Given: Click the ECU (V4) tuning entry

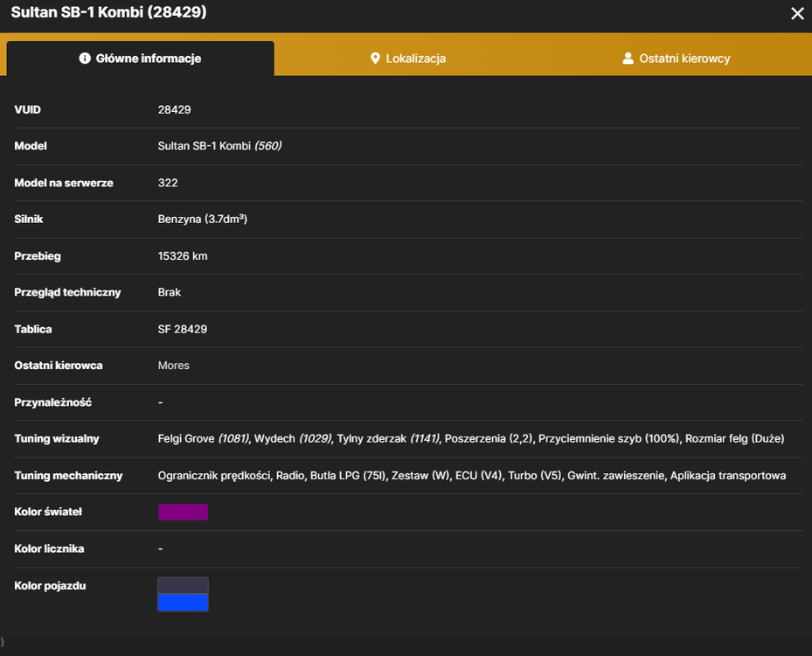Looking at the screenshot, I should pos(478,476).
